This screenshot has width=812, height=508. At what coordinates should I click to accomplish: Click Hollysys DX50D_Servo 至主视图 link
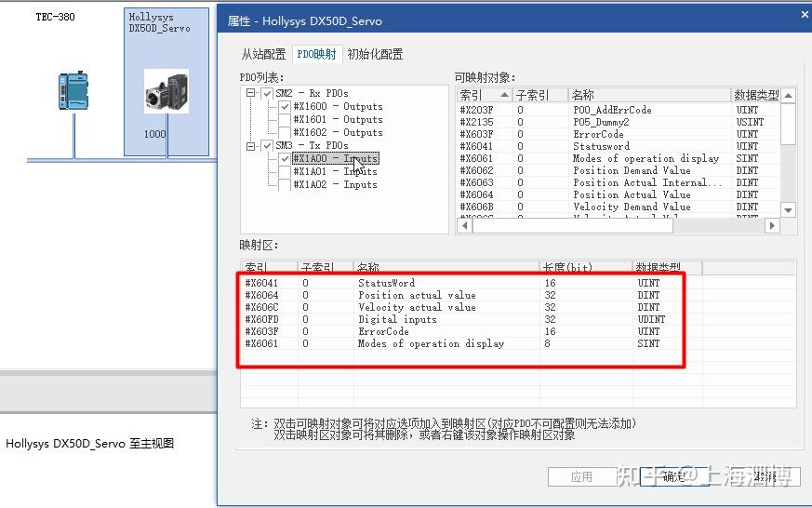[x=89, y=443]
